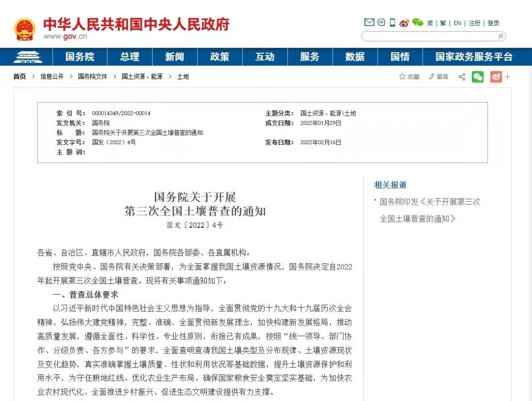This screenshot has height=401, width=532.
Task: Switch to Traditional Chinese (繁)
Action: pyautogui.click(x=443, y=23)
